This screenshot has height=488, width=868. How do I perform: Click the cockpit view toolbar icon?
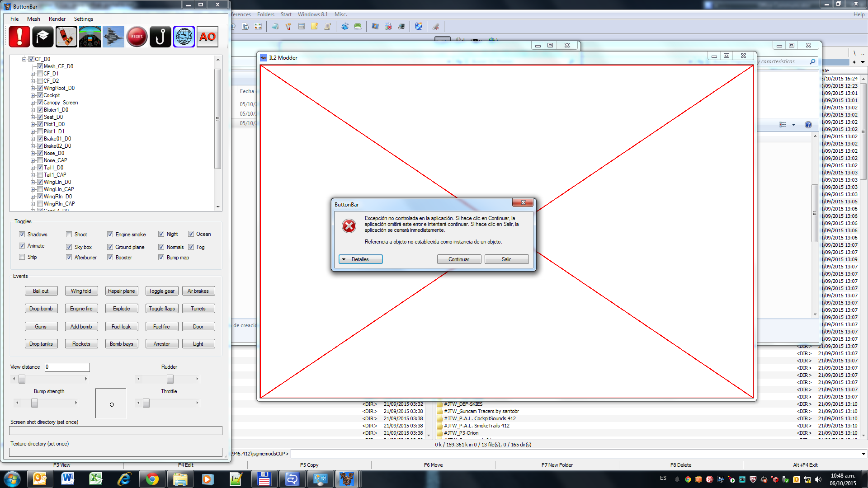[x=90, y=37]
